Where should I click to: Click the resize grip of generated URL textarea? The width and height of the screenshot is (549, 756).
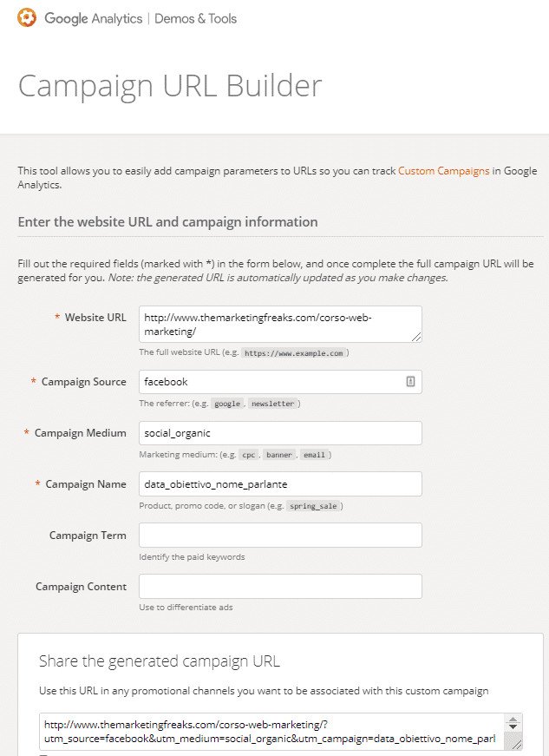tap(516, 744)
